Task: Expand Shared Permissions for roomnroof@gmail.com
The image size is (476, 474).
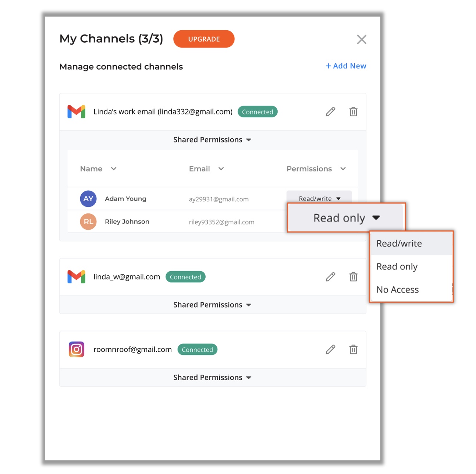Action: click(212, 378)
